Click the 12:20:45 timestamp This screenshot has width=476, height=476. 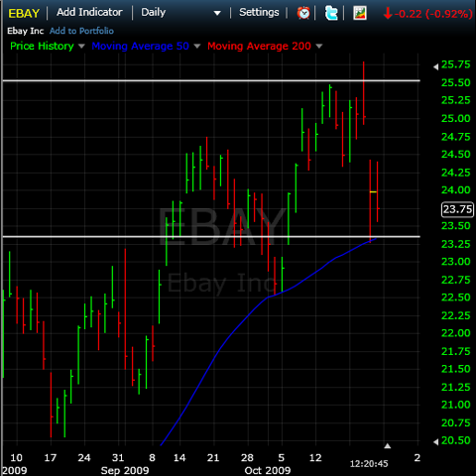[x=369, y=464]
